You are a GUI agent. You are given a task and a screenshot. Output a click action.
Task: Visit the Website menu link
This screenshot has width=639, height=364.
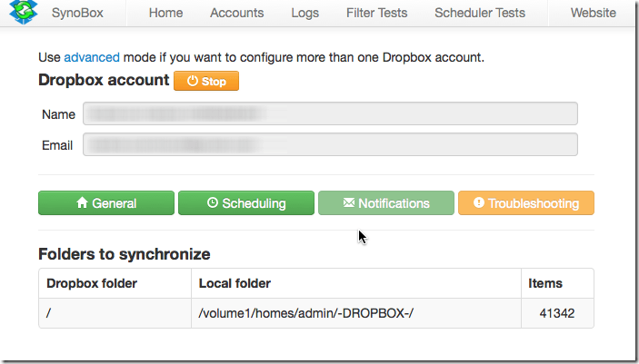[x=593, y=13]
